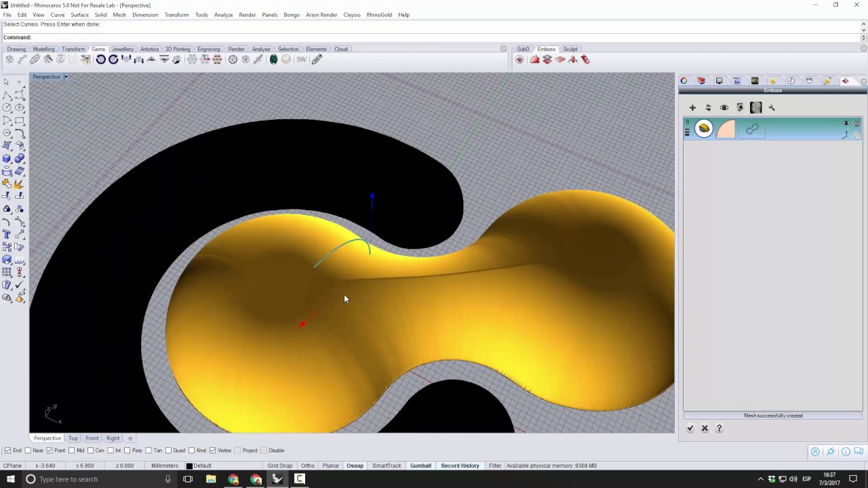Image resolution: width=868 pixels, height=488 pixels.
Task: Select the arrow pointer tool in left toolbar
Action: tap(7, 82)
